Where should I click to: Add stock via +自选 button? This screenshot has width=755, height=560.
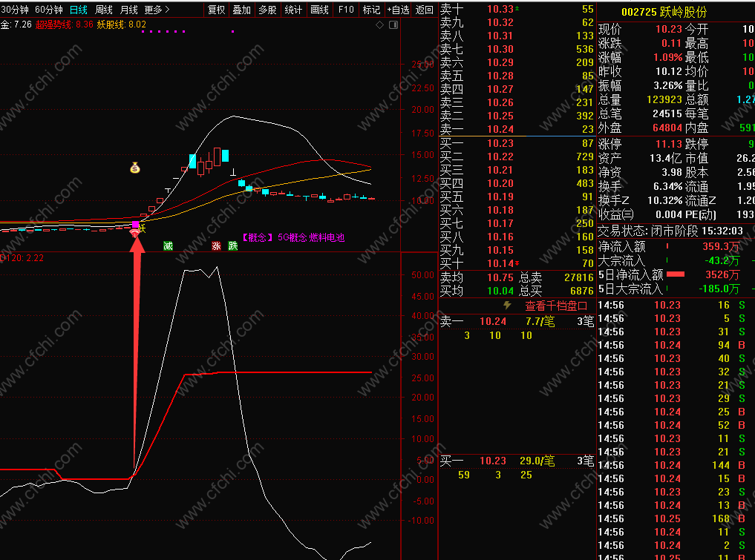point(398,10)
